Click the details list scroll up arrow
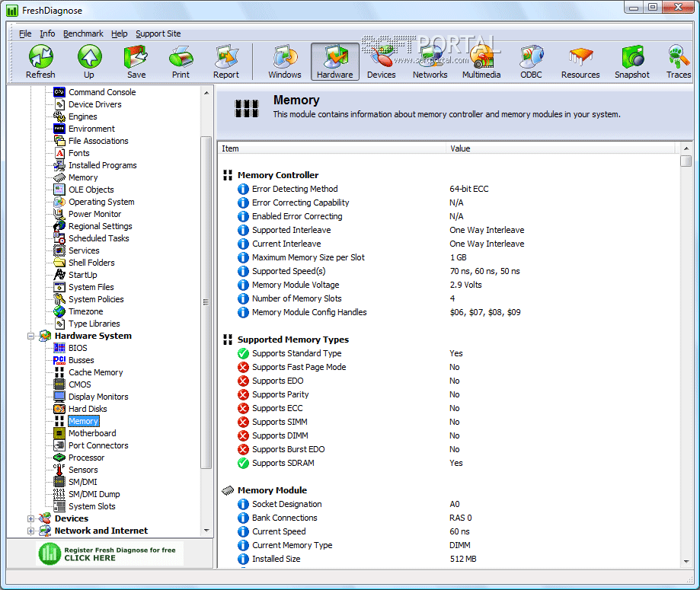The image size is (700, 590). click(686, 148)
